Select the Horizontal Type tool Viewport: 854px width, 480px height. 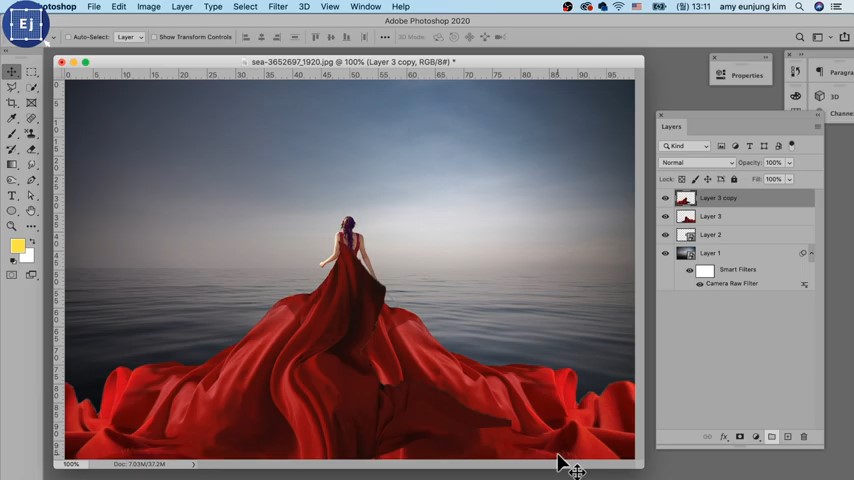(x=11, y=195)
